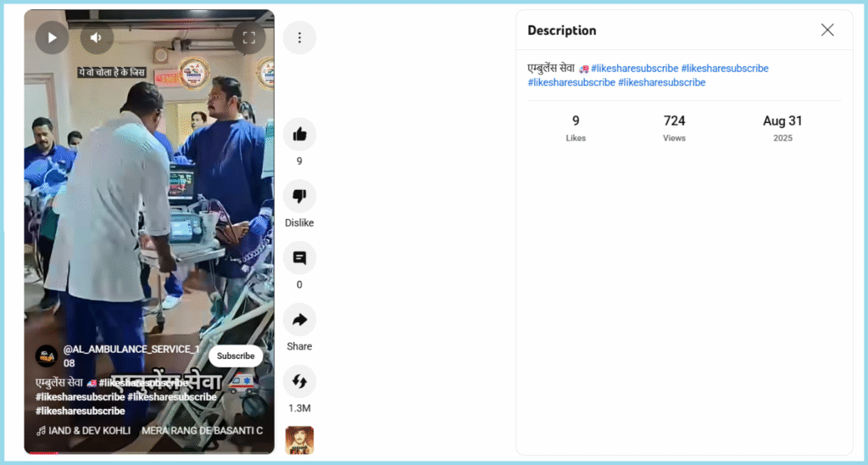Click the channel avatar on the video
868x465 pixels.
click(x=47, y=356)
